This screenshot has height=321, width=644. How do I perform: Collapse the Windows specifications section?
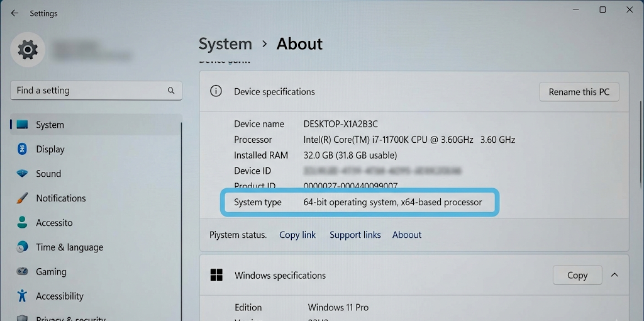(x=614, y=274)
